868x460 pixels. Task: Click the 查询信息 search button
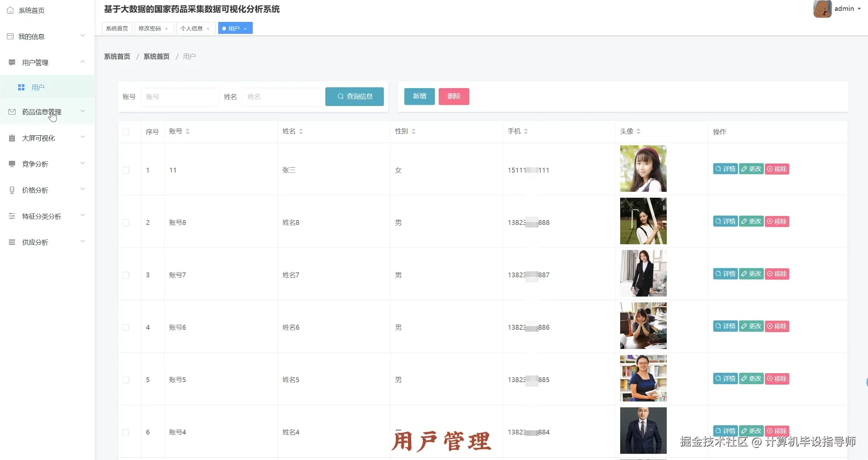[355, 96]
